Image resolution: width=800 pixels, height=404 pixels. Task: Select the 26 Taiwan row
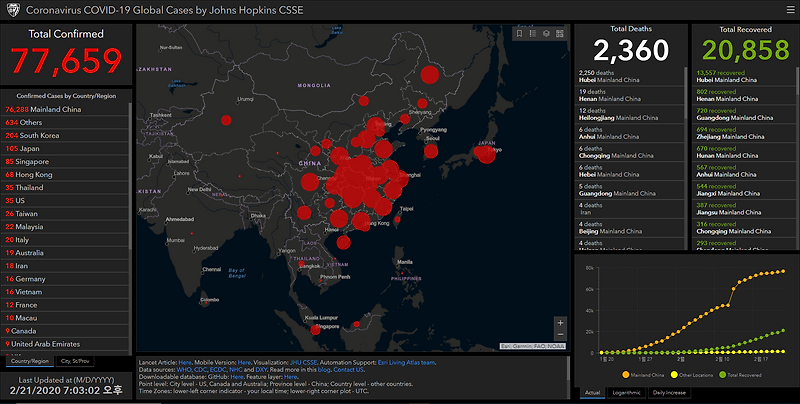point(67,213)
